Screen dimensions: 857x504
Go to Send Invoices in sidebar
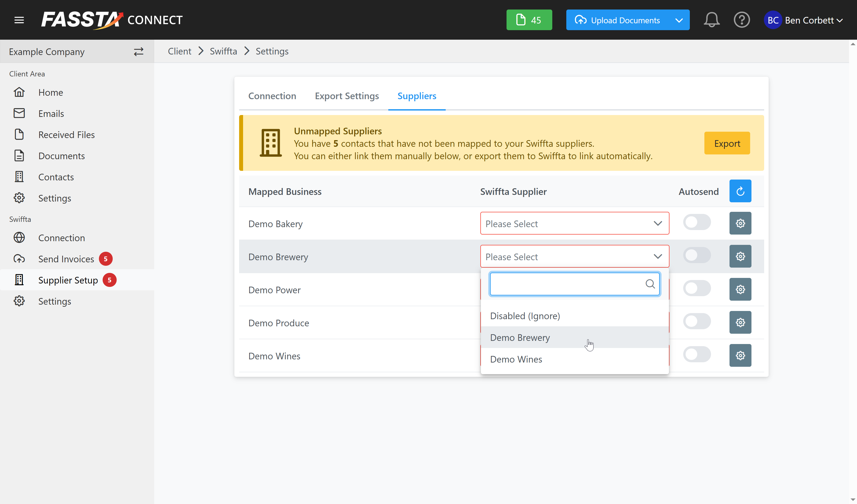point(66,259)
